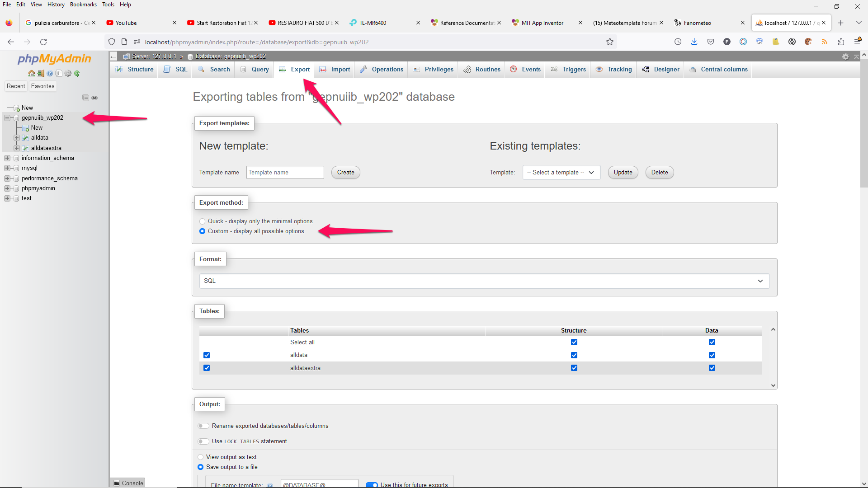
Task: Switch to the Import tab
Action: point(335,70)
